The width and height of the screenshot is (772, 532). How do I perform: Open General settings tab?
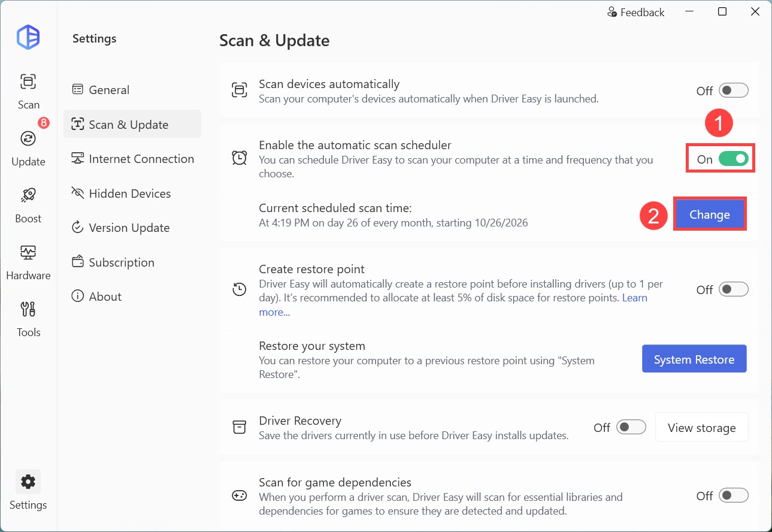[132, 90]
